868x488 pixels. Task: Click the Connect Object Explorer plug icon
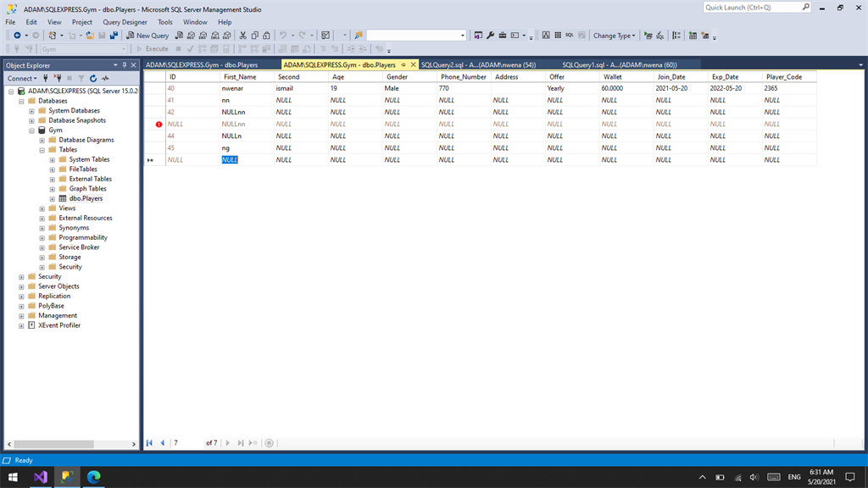pyautogui.click(x=46, y=79)
